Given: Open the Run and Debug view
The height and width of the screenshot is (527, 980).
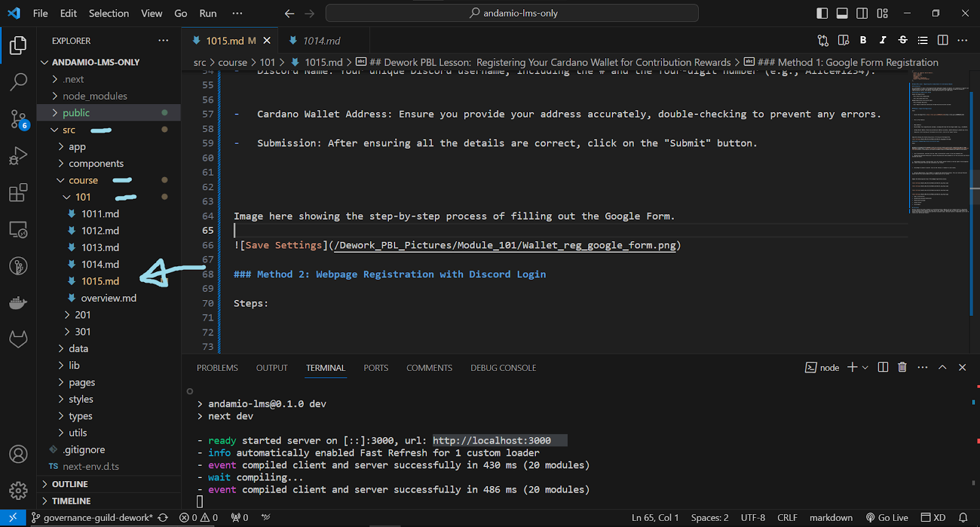Looking at the screenshot, I should pos(18,155).
